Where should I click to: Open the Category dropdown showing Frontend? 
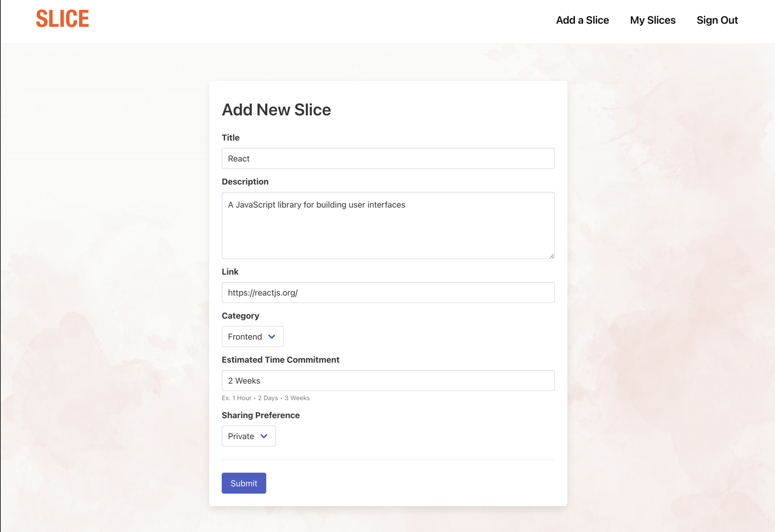(252, 336)
